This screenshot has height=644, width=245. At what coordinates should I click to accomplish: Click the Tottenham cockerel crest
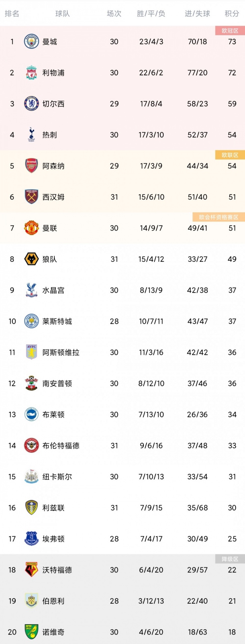coord(31,135)
